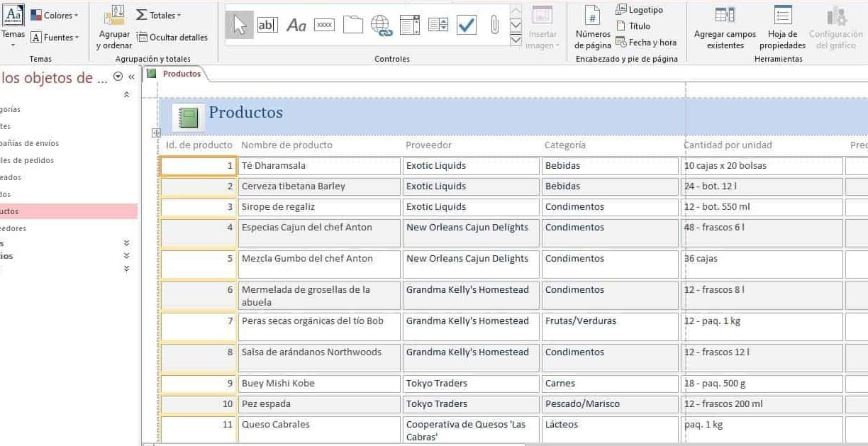Activate the Select arrow tool
The height and width of the screenshot is (446, 868).
240,25
